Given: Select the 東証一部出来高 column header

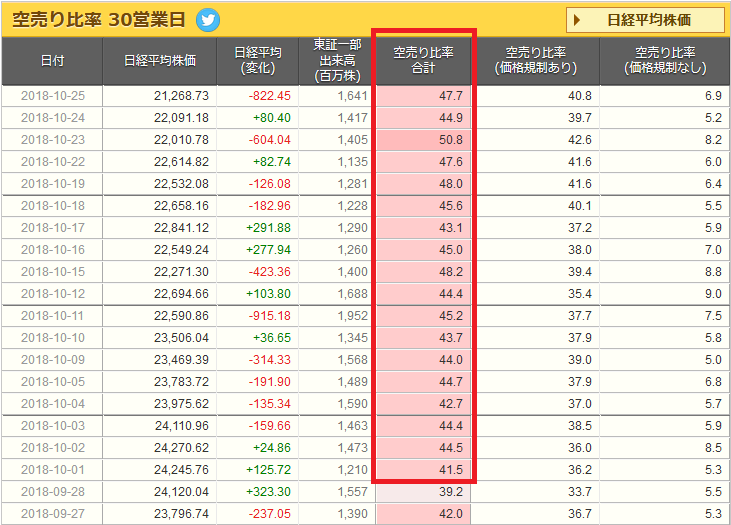Looking at the screenshot, I should pyautogui.click(x=337, y=61).
